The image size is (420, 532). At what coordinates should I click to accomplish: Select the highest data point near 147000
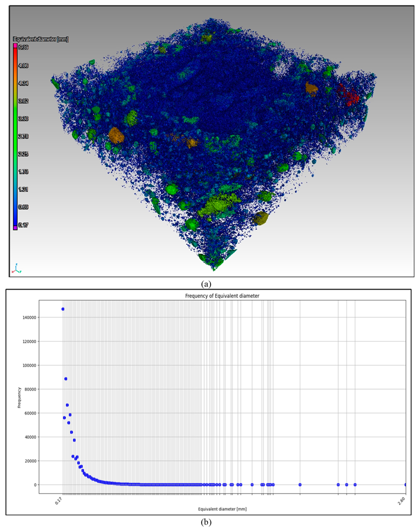[63, 309]
